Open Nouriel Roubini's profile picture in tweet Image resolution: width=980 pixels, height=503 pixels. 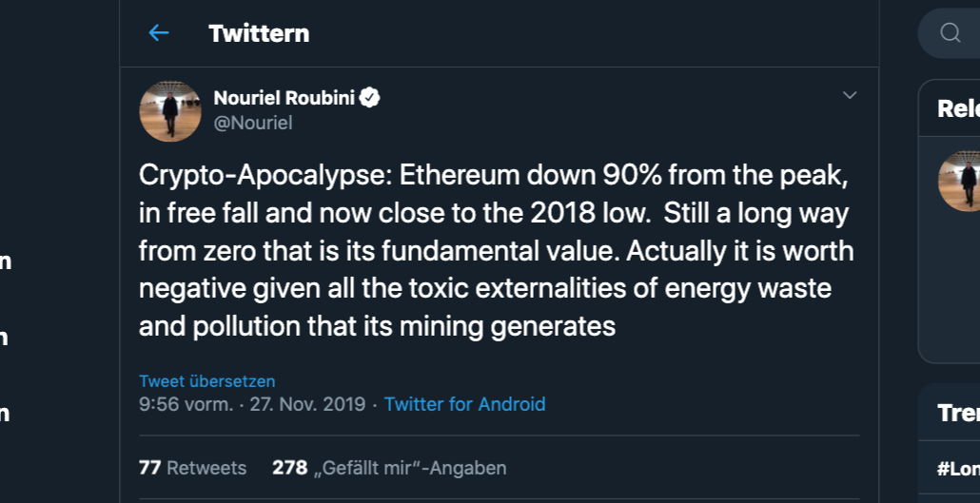tap(170, 111)
